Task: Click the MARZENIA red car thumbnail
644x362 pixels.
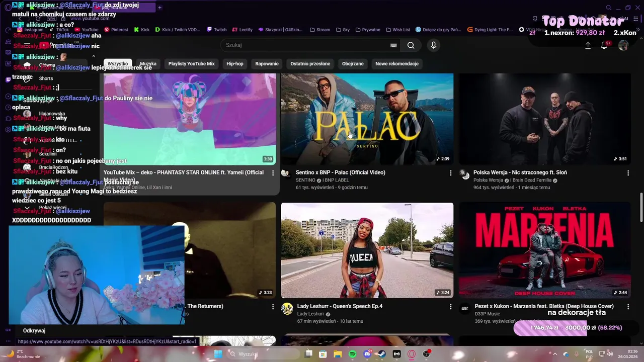Action: (x=545, y=250)
